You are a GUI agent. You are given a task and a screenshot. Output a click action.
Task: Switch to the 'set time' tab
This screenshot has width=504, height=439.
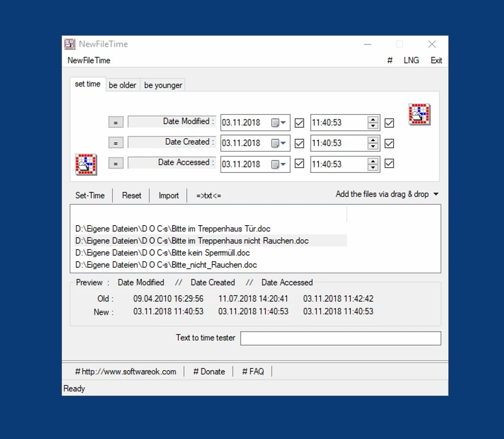pos(88,84)
